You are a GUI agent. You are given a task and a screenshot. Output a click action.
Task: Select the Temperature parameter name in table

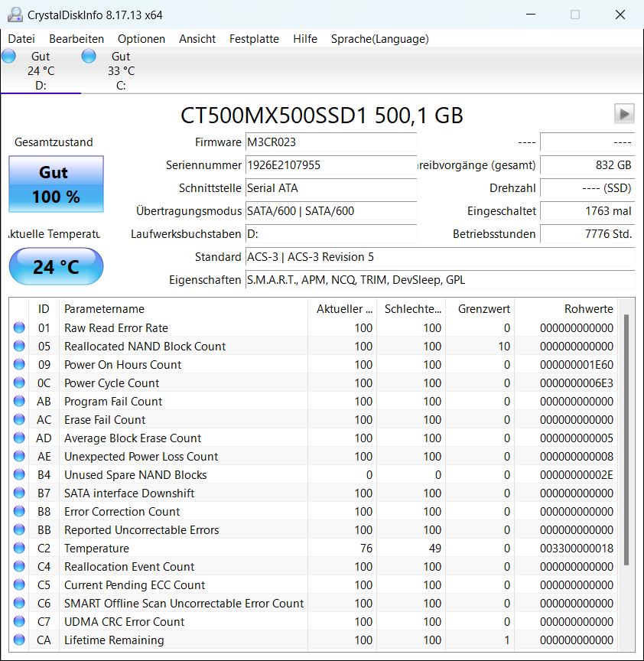(x=96, y=548)
